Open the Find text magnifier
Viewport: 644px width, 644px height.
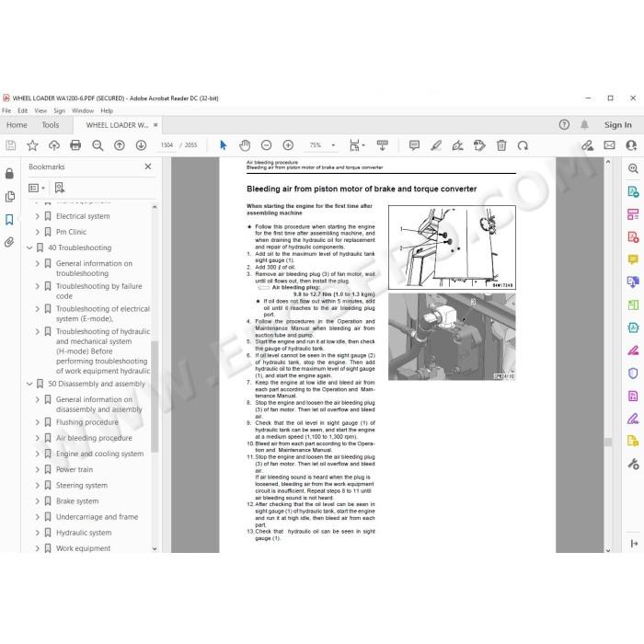click(x=98, y=145)
